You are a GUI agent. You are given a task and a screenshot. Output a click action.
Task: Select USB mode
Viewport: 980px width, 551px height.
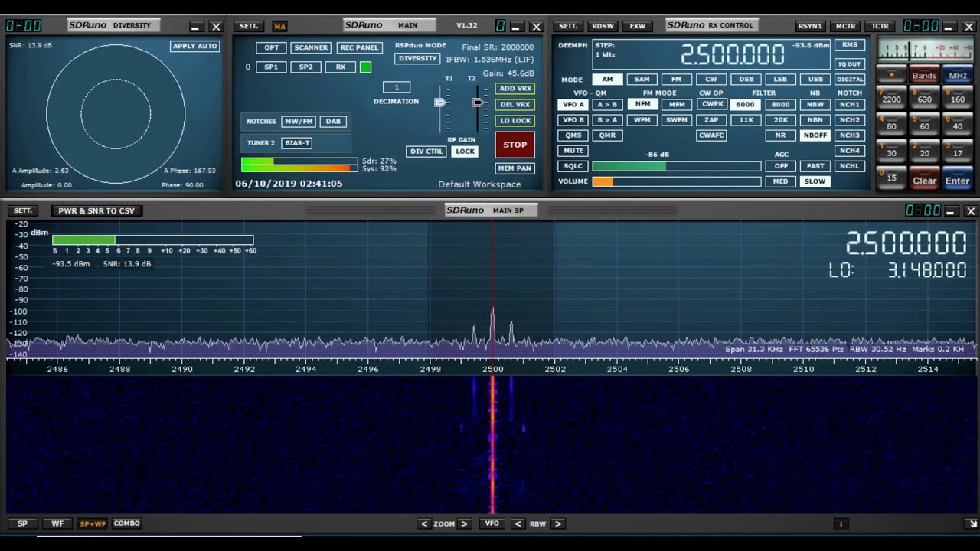(x=815, y=80)
